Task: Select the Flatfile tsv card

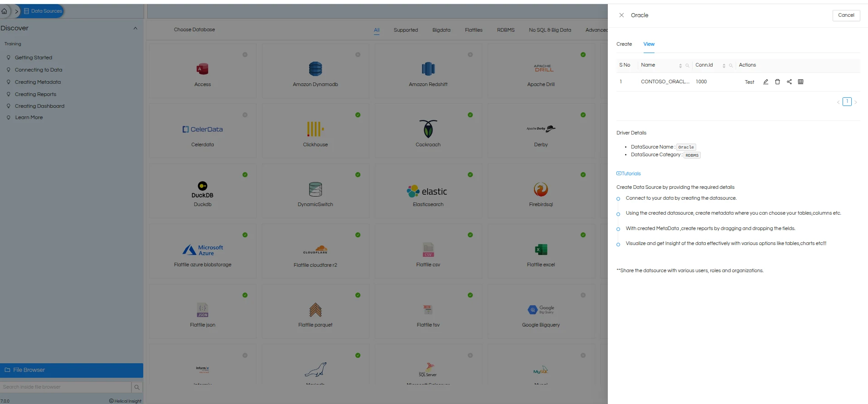Action: (x=428, y=312)
